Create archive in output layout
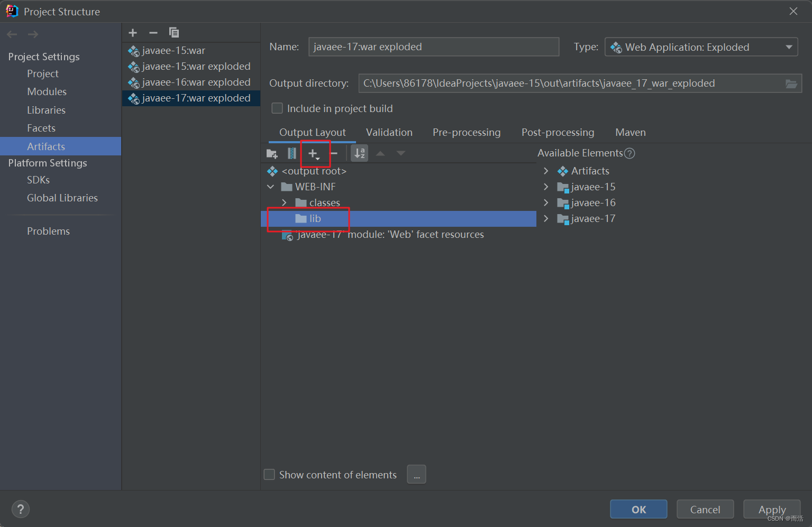This screenshot has height=527, width=812. point(291,154)
